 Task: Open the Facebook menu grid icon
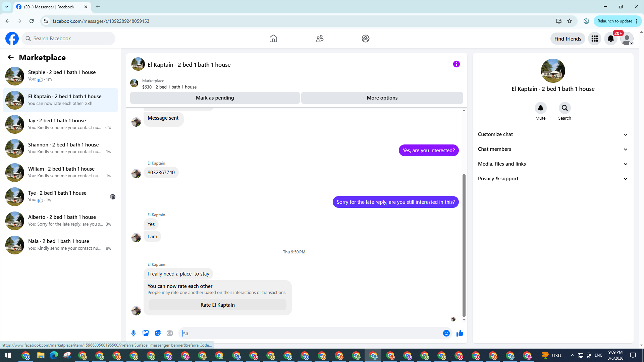[x=594, y=39]
